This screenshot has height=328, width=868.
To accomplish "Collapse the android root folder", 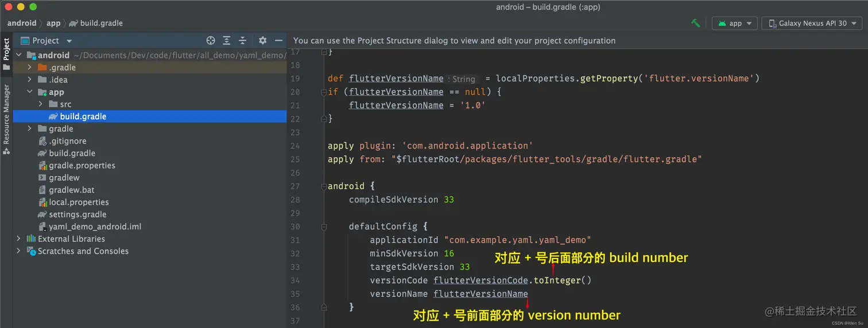I will 18,56.
